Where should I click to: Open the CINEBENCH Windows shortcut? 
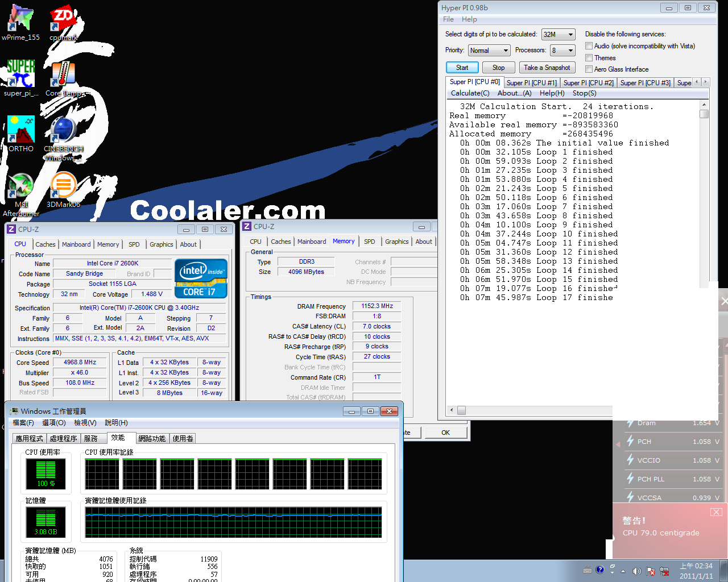63,139
